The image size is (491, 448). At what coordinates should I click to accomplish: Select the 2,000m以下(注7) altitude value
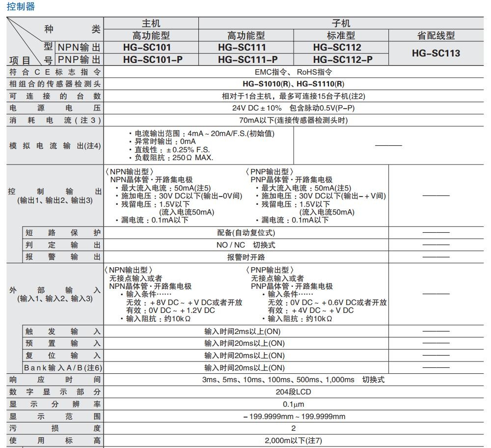tap(293, 441)
